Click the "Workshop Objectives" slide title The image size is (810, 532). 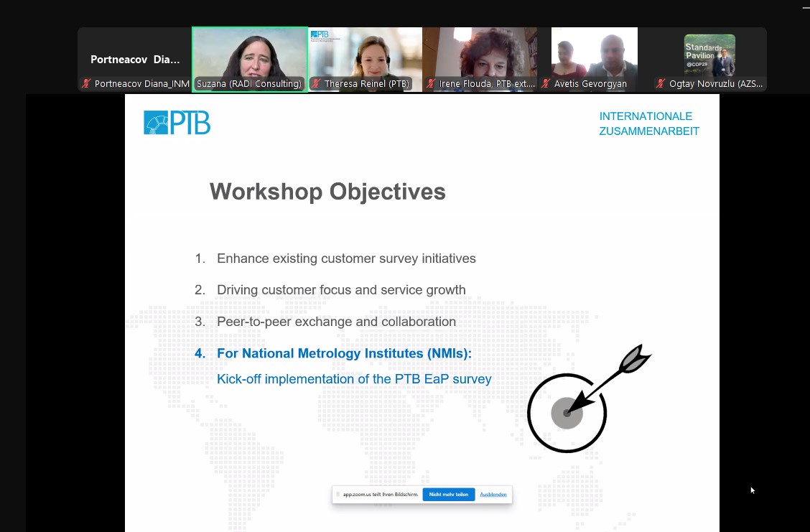click(x=327, y=192)
